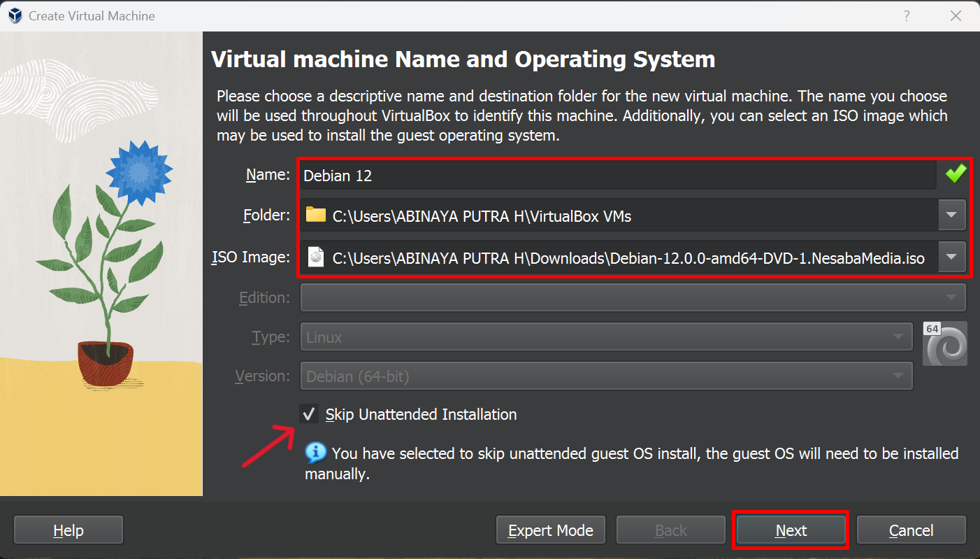This screenshot has height=559, width=980.
Task: Click the heading Virtual machine Name and Operating System
Action: (x=463, y=59)
